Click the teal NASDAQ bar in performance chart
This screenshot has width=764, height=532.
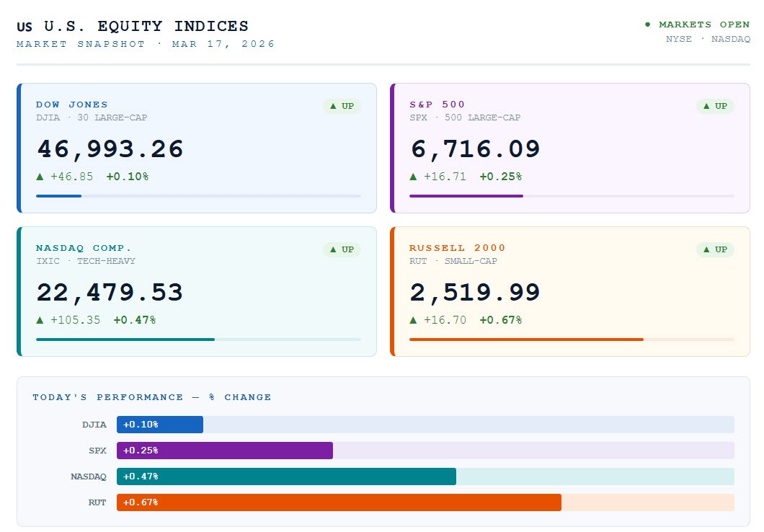coord(286,476)
